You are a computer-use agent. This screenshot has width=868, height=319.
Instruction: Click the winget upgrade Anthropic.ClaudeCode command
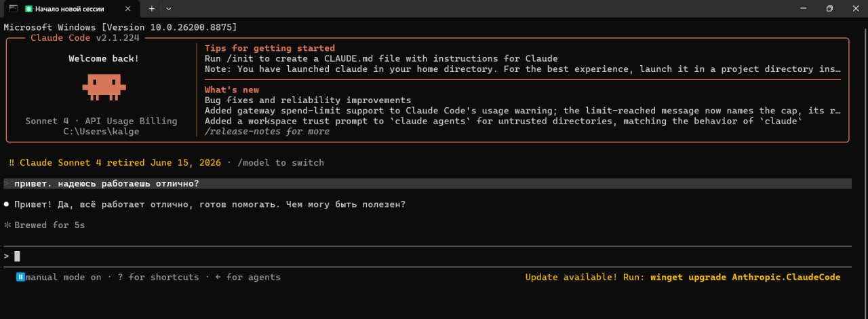coord(745,277)
